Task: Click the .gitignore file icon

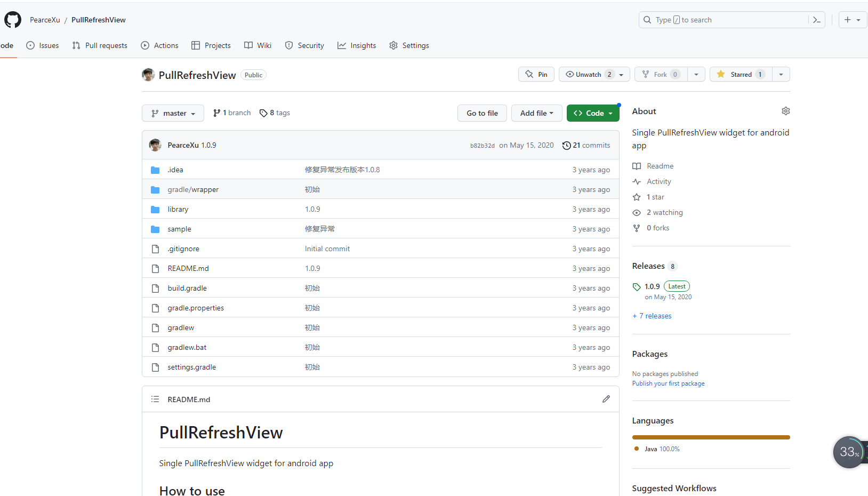Action: (x=155, y=249)
